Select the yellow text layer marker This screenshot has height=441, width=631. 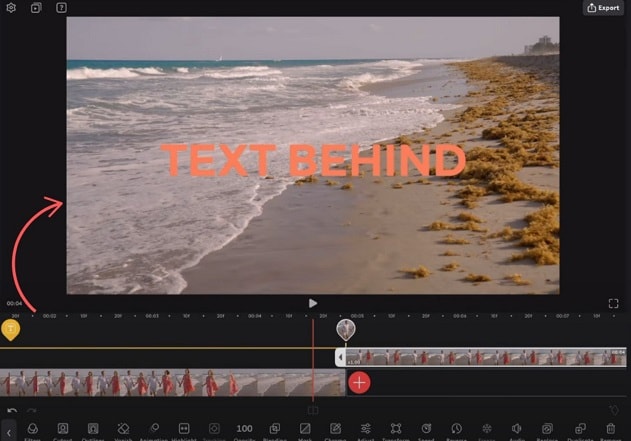tap(10, 330)
